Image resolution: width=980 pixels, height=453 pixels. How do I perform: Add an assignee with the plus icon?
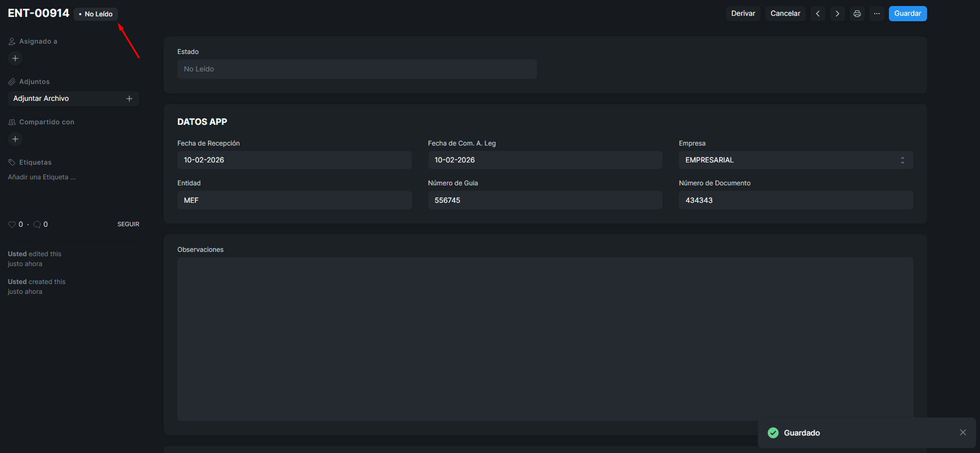(15, 58)
